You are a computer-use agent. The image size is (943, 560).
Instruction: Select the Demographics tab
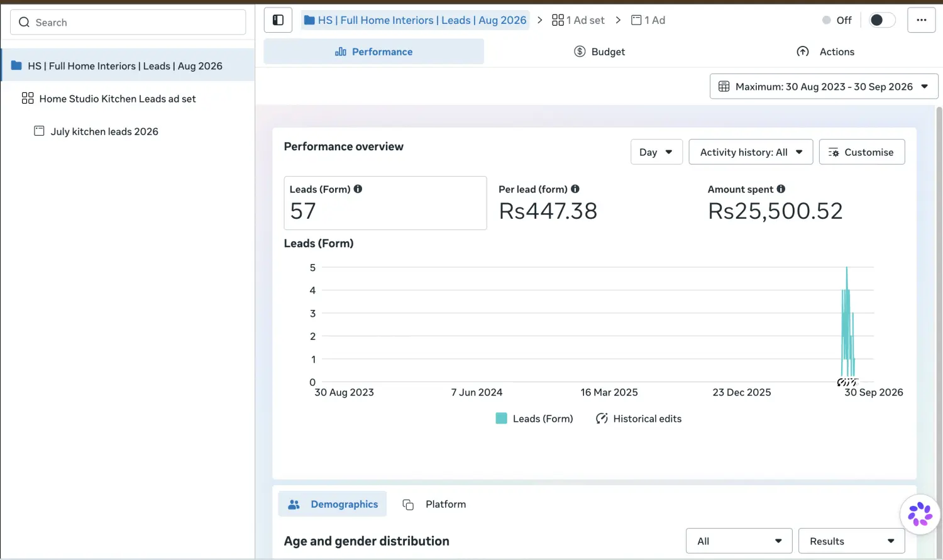click(333, 504)
